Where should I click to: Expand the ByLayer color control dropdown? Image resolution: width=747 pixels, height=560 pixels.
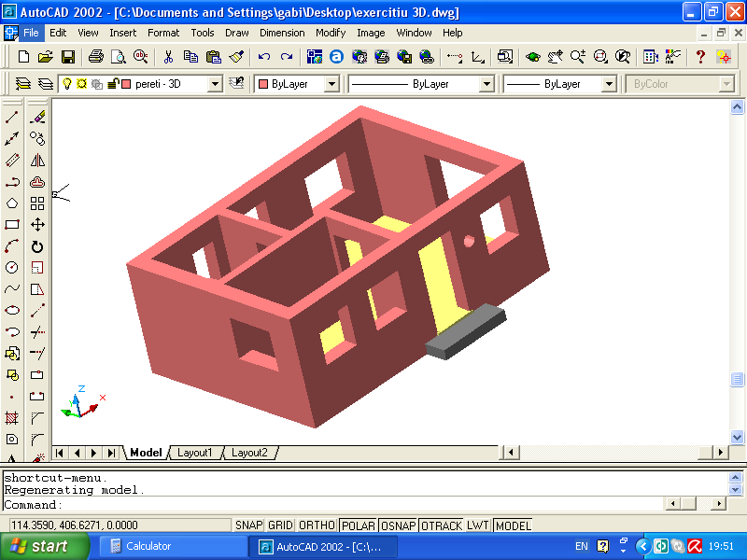(331, 84)
